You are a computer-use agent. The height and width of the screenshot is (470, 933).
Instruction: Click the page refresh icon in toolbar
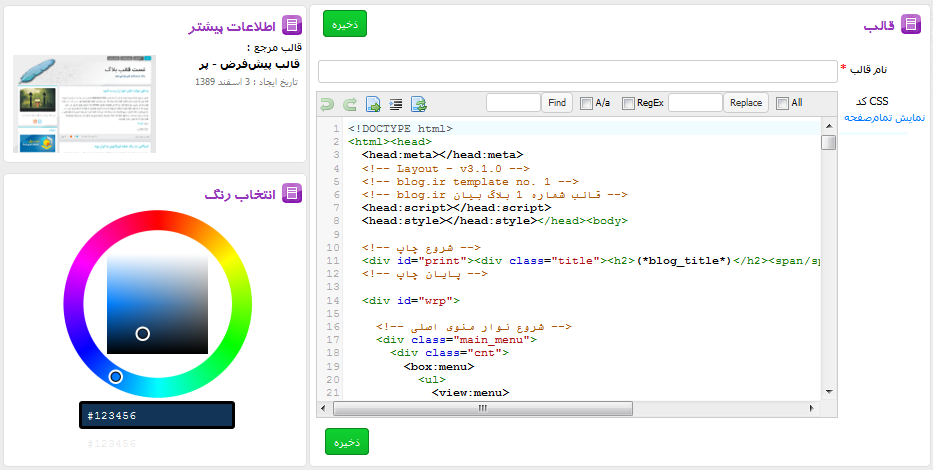pyautogui.click(x=419, y=103)
